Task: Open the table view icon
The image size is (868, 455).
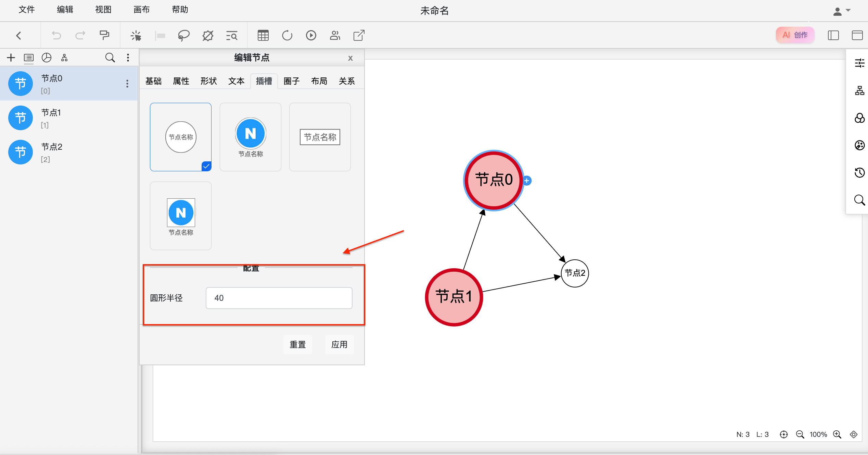Action: point(263,35)
